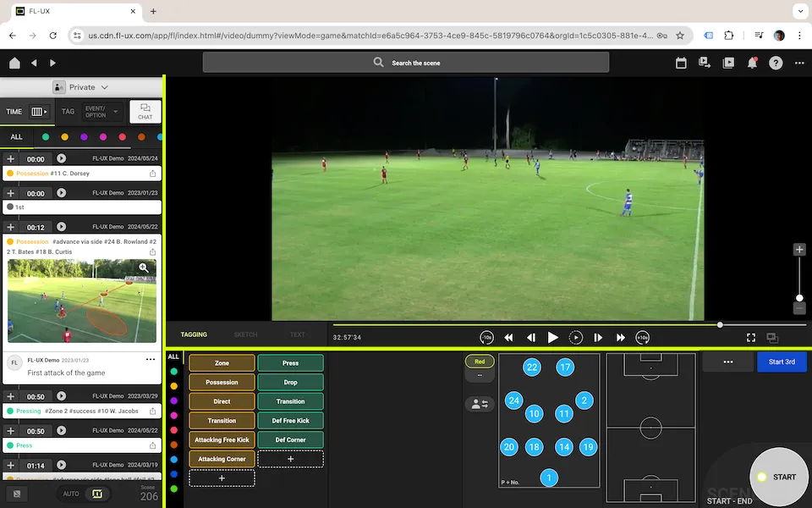Share the Possession #11 C. Dorsey scene

(x=153, y=174)
